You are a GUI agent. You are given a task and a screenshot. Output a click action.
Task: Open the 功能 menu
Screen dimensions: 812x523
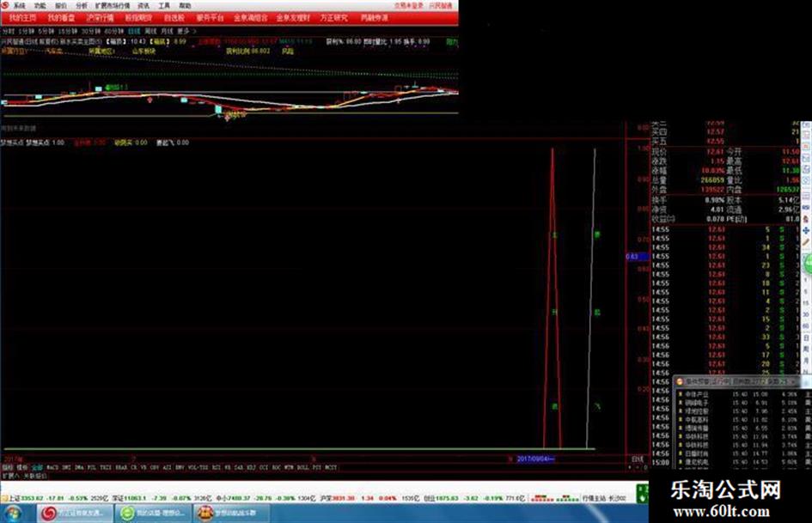pyautogui.click(x=40, y=6)
